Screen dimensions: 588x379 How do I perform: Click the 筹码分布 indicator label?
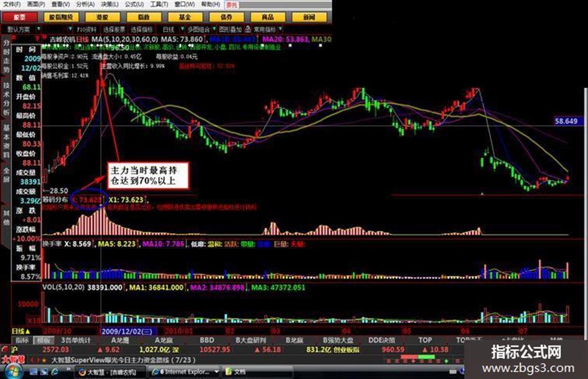pos(55,200)
